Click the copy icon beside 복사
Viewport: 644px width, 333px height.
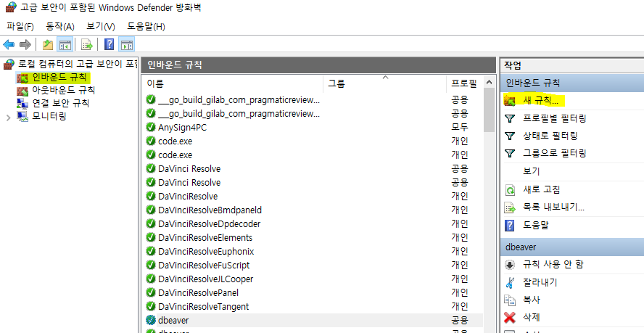(510, 300)
